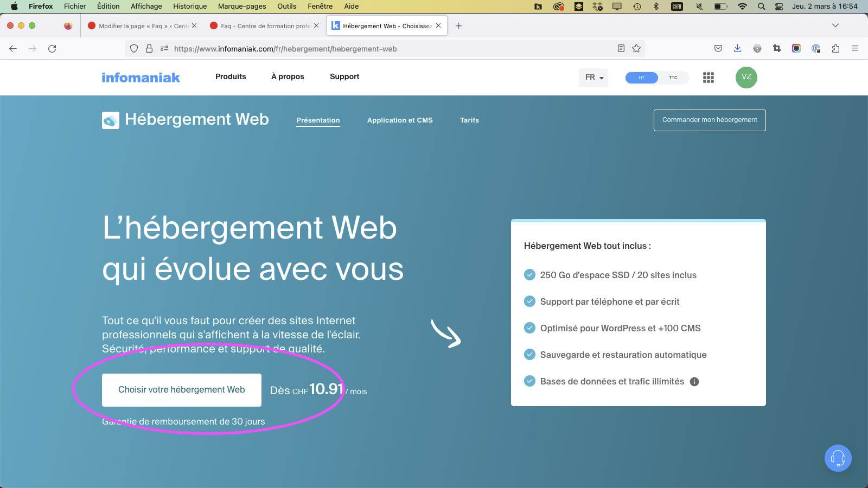Click the Wi-Fi status icon
868x488 pixels.
coord(743,7)
